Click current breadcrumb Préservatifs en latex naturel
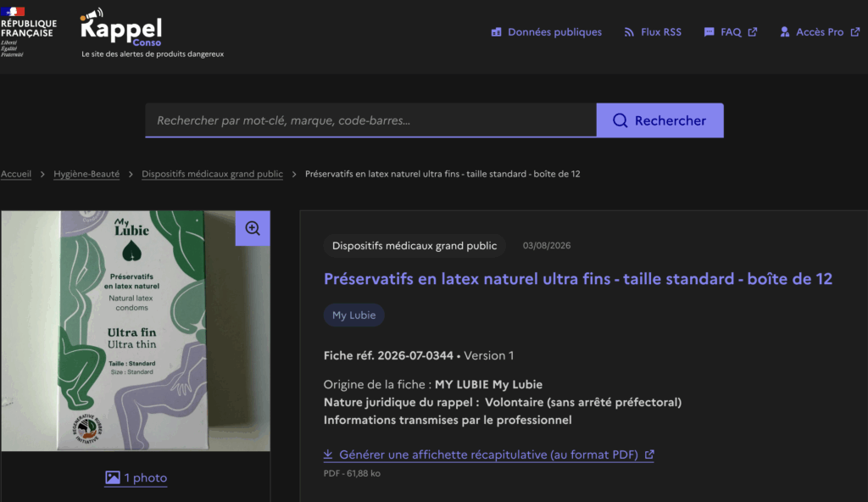 click(x=442, y=174)
